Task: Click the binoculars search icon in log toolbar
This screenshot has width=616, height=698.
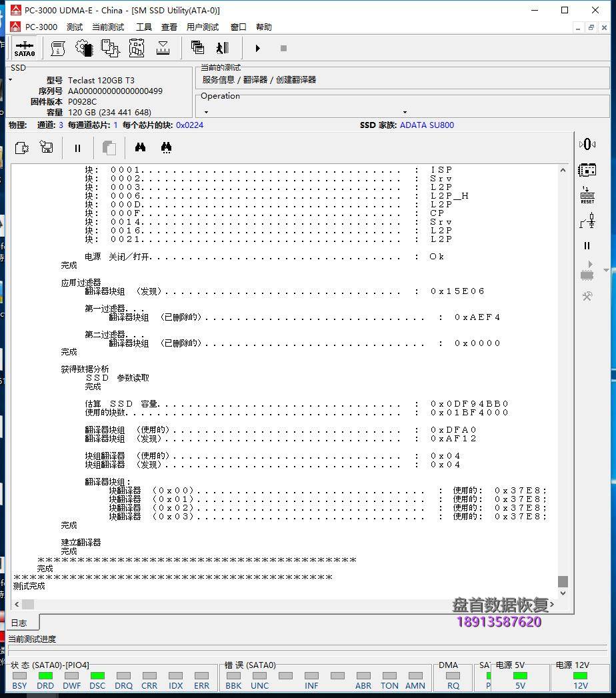Action: coord(140,148)
